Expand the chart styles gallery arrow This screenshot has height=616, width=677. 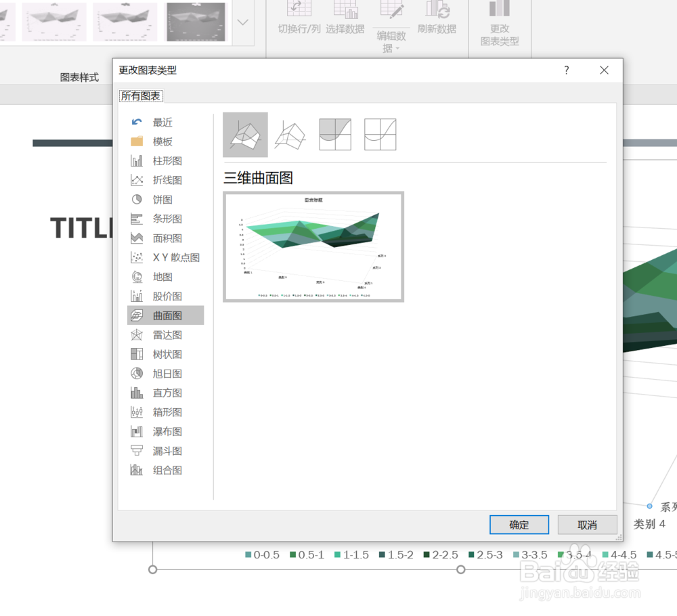click(x=242, y=22)
